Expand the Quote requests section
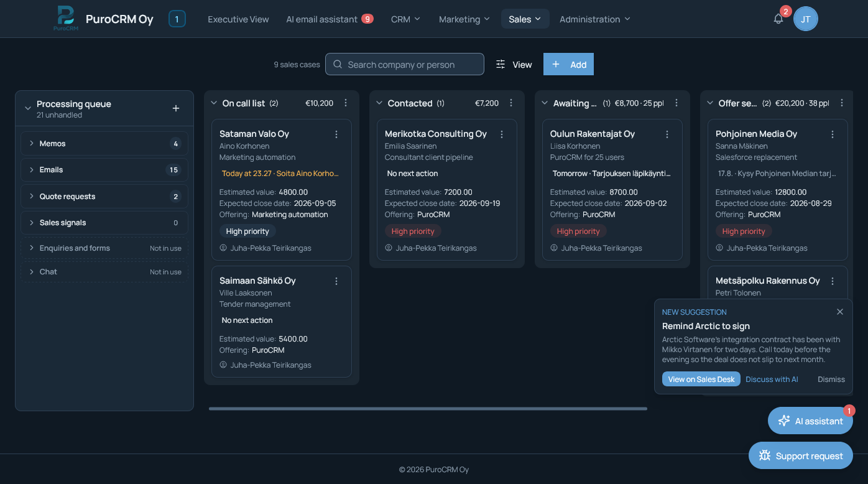868x484 pixels. (104, 197)
